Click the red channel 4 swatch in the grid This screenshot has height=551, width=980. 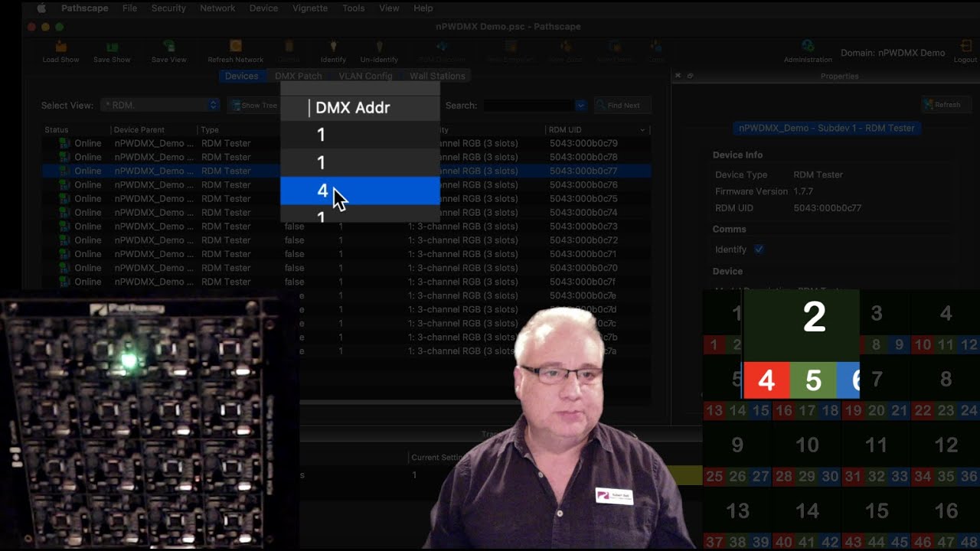tap(766, 380)
